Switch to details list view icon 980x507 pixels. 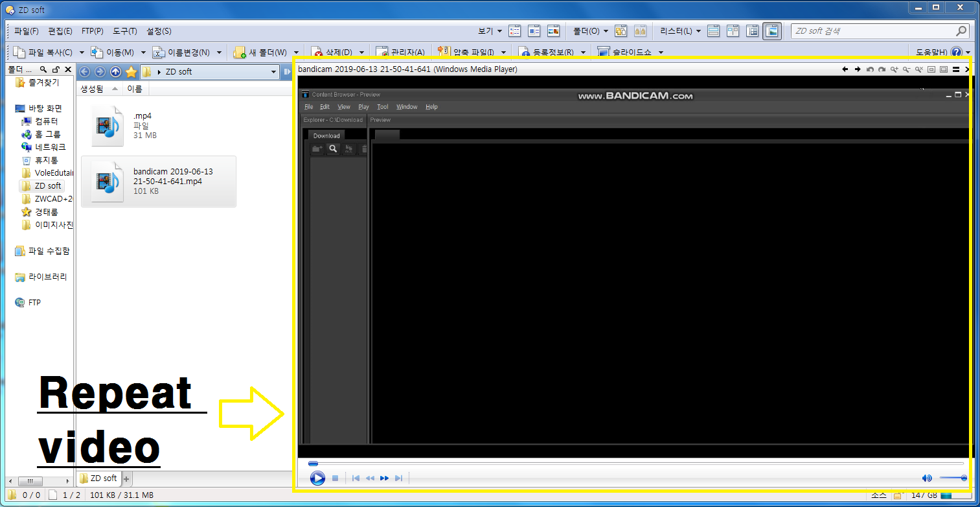[x=515, y=31]
